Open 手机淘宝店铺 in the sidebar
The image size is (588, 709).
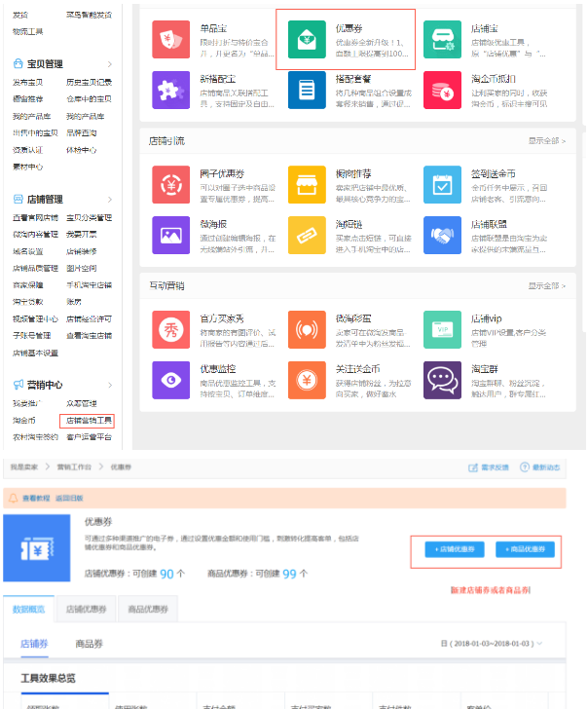click(89, 285)
